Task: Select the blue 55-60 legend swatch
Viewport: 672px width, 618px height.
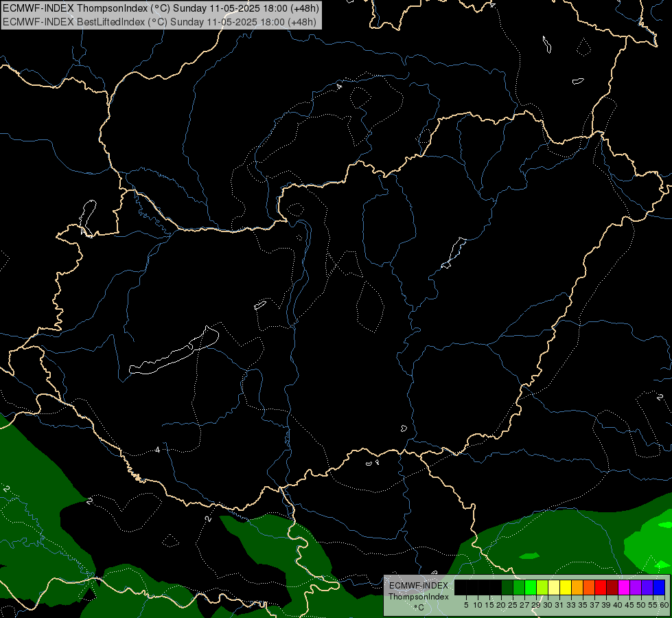Action: [x=659, y=587]
